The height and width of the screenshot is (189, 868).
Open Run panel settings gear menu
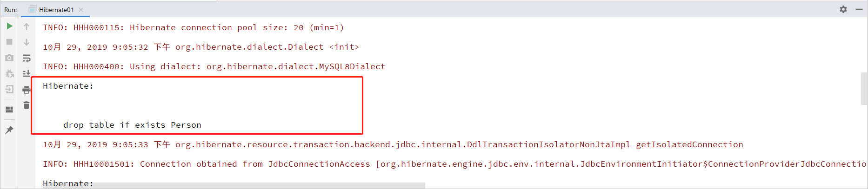point(843,9)
